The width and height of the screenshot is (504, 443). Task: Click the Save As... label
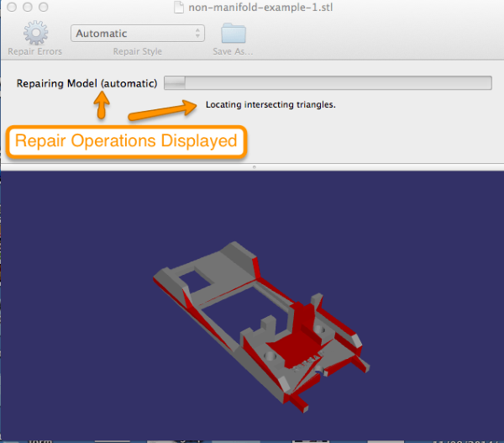point(233,52)
